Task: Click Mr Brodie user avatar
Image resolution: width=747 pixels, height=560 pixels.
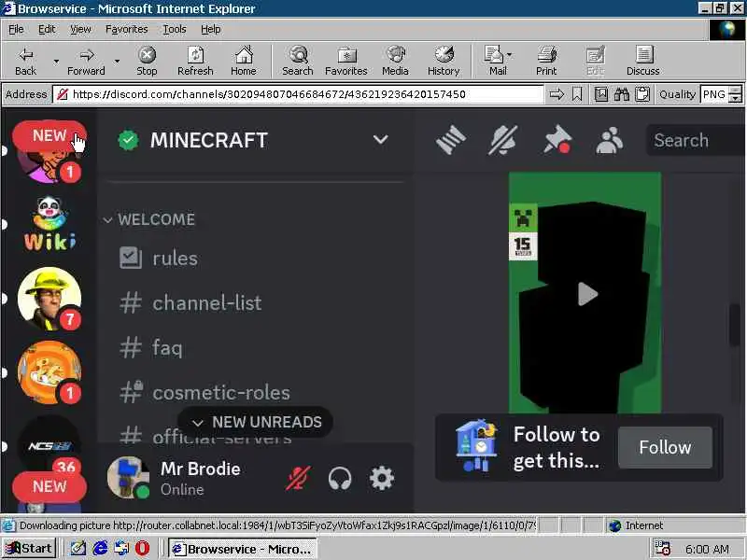Action: 128,477
